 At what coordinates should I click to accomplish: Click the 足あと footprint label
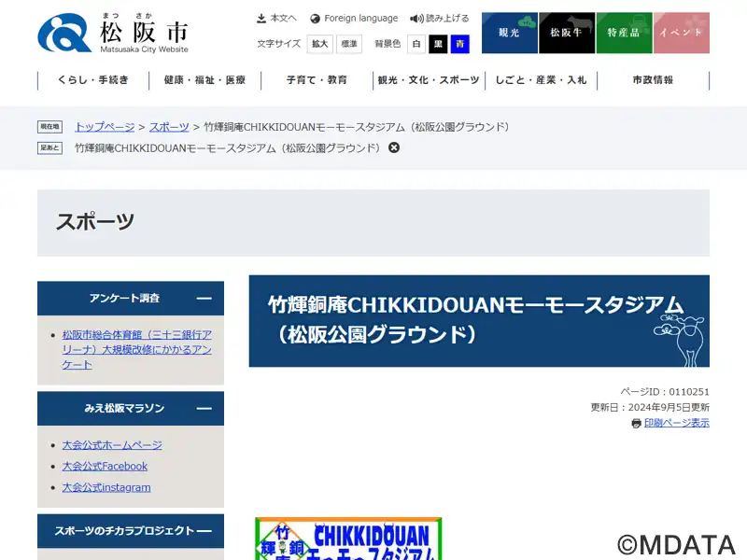(50, 148)
